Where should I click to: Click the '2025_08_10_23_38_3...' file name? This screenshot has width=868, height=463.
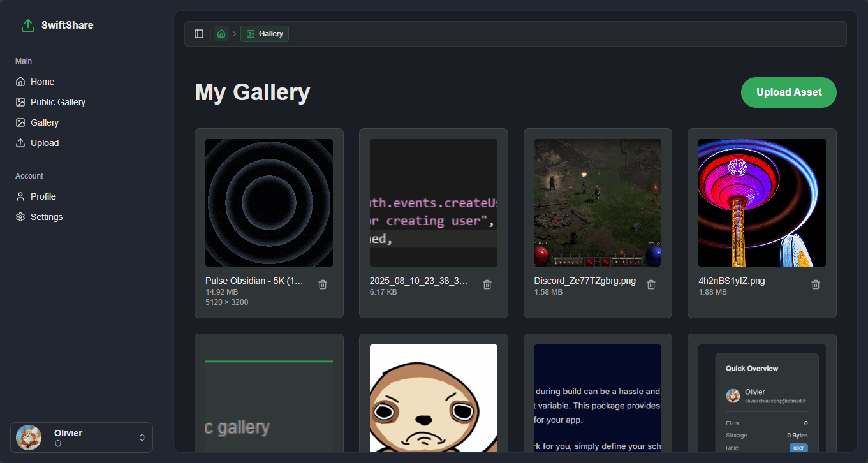click(419, 281)
